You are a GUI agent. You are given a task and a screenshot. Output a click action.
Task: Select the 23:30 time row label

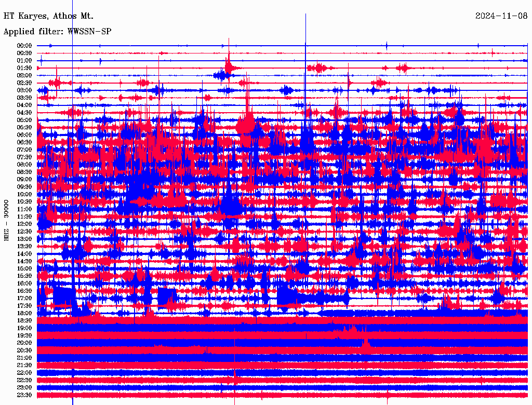[24, 395]
